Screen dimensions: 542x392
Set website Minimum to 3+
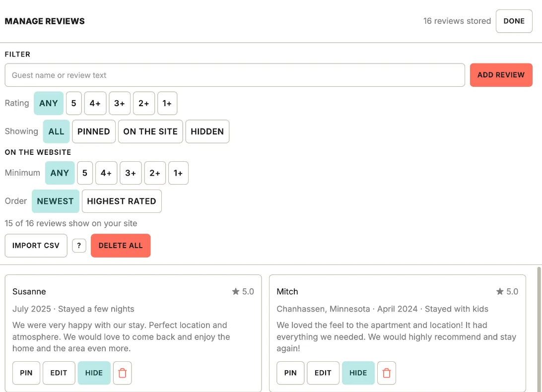pos(131,173)
